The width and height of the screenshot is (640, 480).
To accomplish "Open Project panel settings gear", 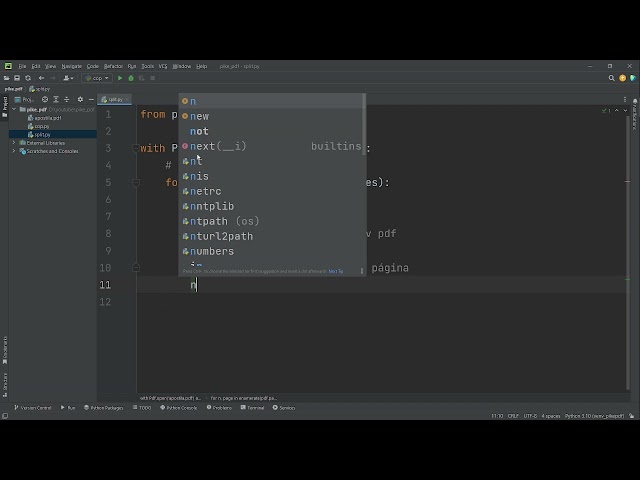I will point(80,100).
